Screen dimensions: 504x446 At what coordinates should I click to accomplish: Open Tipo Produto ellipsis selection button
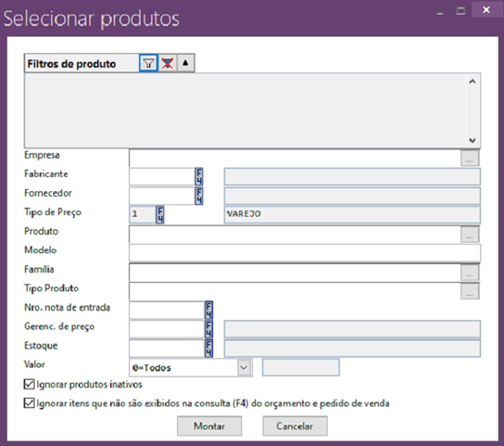pyautogui.click(x=470, y=291)
